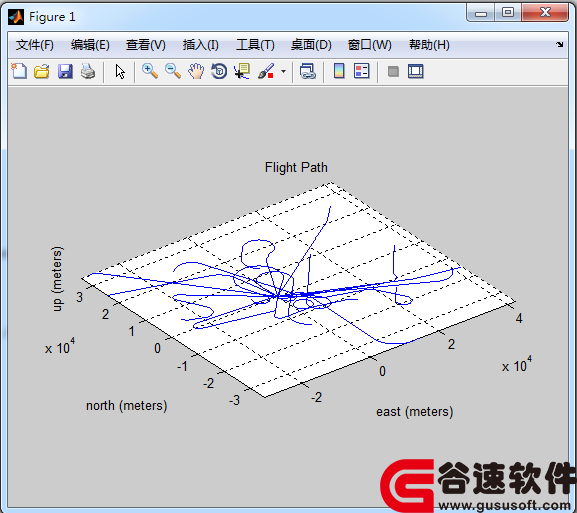Click the New Figure toolbar icon
The height and width of the screenshot is (513, 577).
point(19,71)
